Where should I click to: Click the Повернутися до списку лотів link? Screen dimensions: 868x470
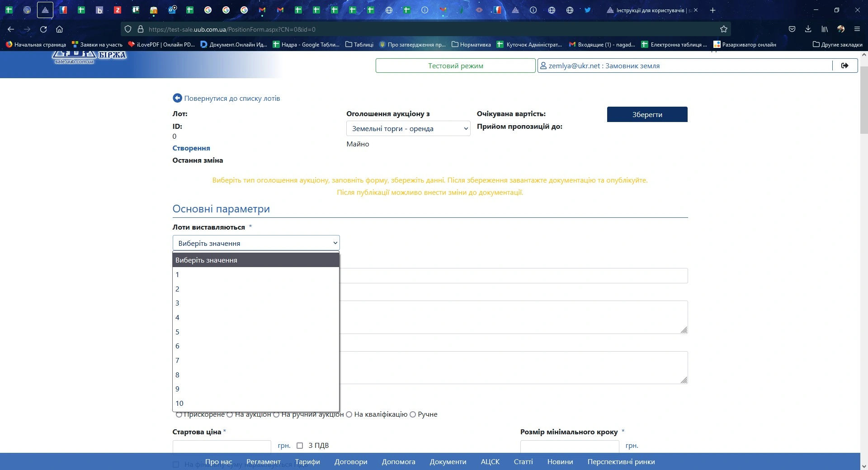(x=232, y=98)
